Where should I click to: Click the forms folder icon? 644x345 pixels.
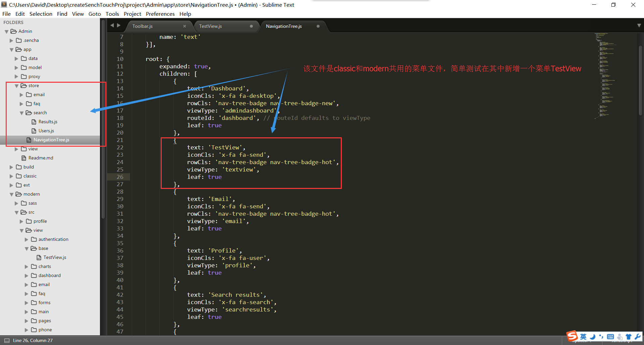pos(34,302)
